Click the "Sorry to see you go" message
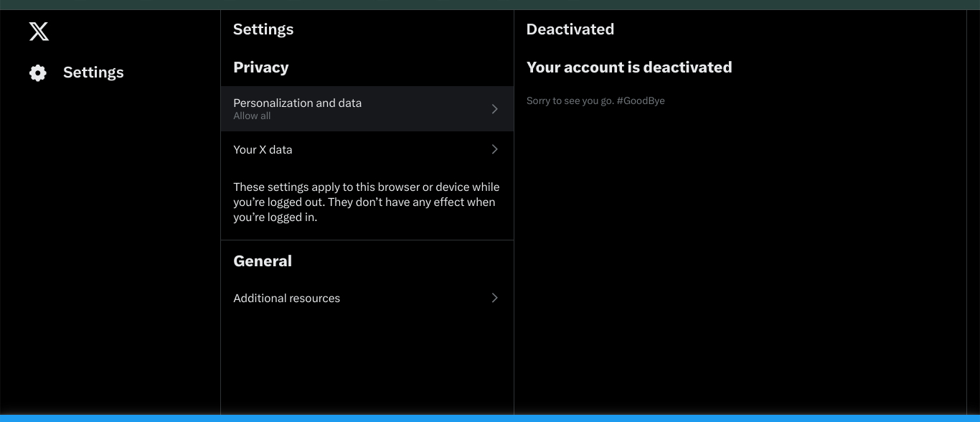Image resolution: width=980 pixels, height=422 pixels. pyautogui.click(x=569, y=101)
